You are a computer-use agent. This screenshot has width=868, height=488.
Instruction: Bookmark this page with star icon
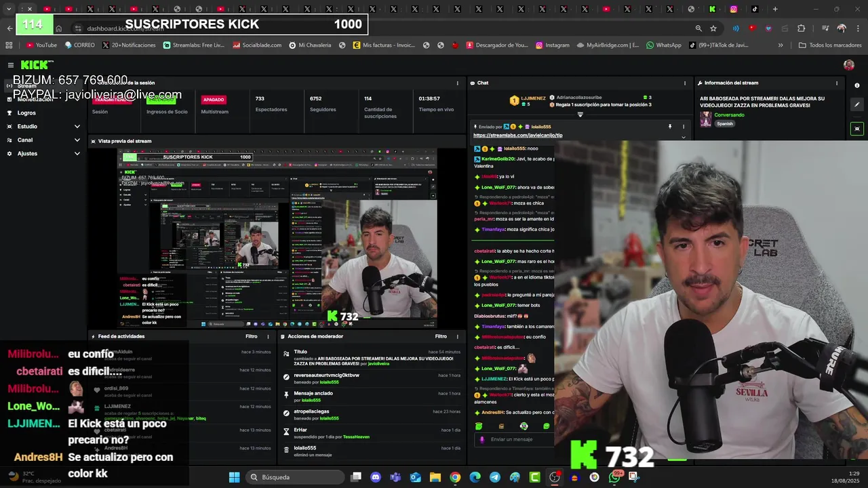pyautogui.click(x=713, y=28)
